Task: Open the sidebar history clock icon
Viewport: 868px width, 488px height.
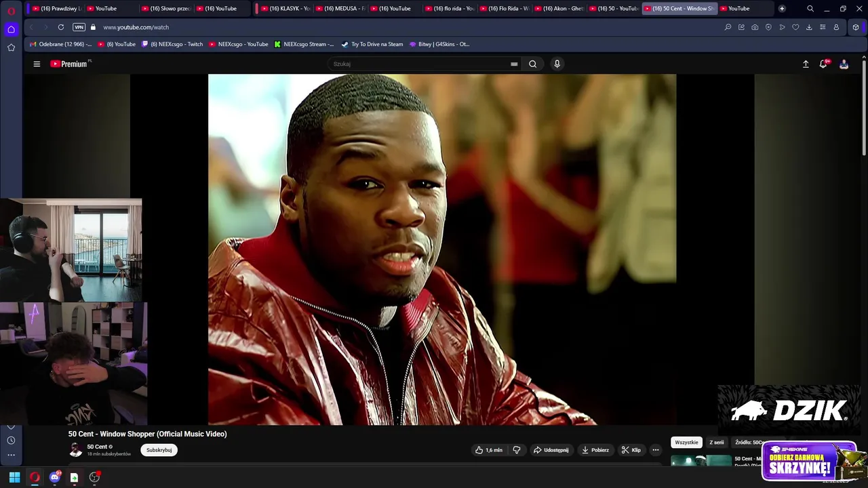Action: pyautogui.click(x=11, y=441)
